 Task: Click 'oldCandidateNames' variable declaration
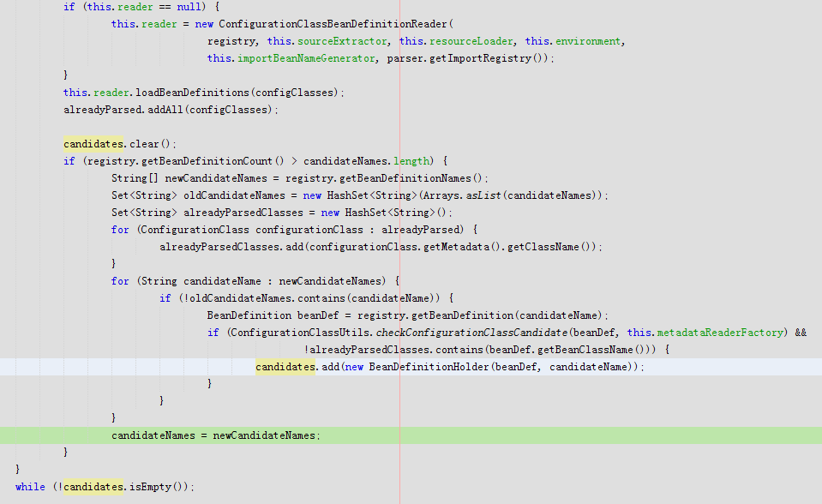coord(234,195)
